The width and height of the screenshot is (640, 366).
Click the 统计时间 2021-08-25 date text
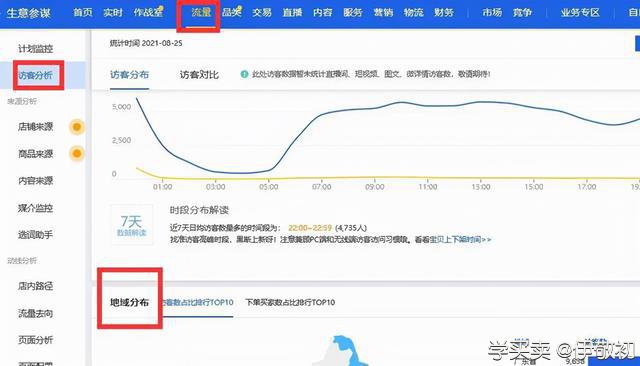point(146,43)
